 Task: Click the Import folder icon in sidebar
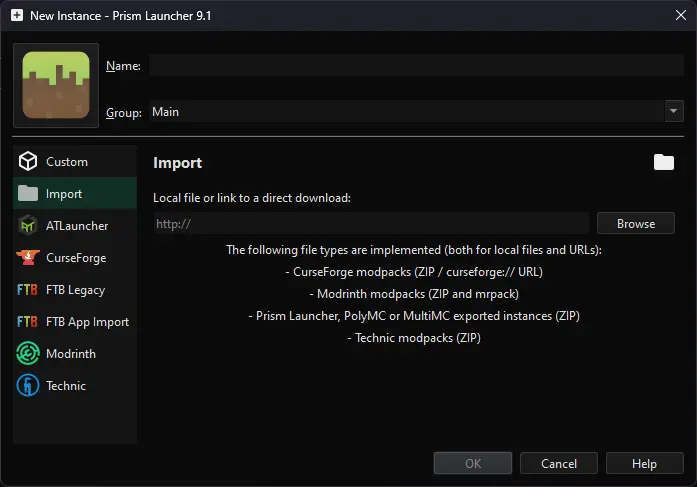point(28,194)
